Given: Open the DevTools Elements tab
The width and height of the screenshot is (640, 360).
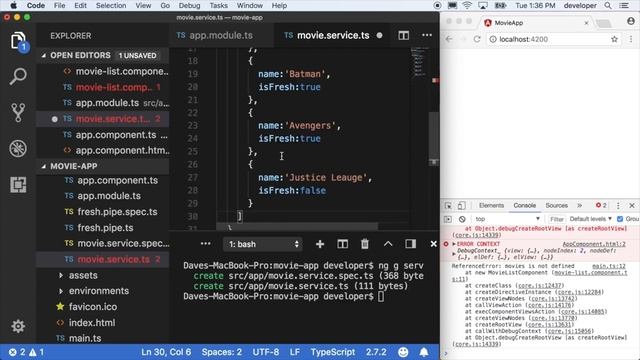Looking at the screenshot, I should 491,206.
